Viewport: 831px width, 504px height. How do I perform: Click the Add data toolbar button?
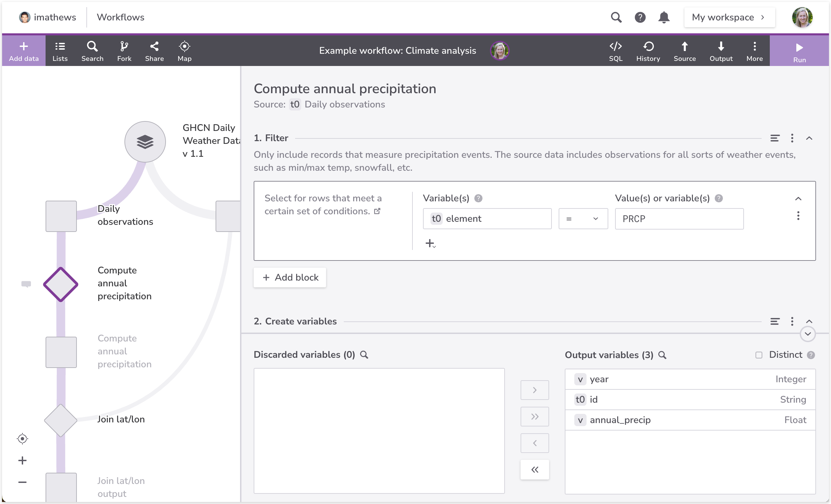[24, 51]
